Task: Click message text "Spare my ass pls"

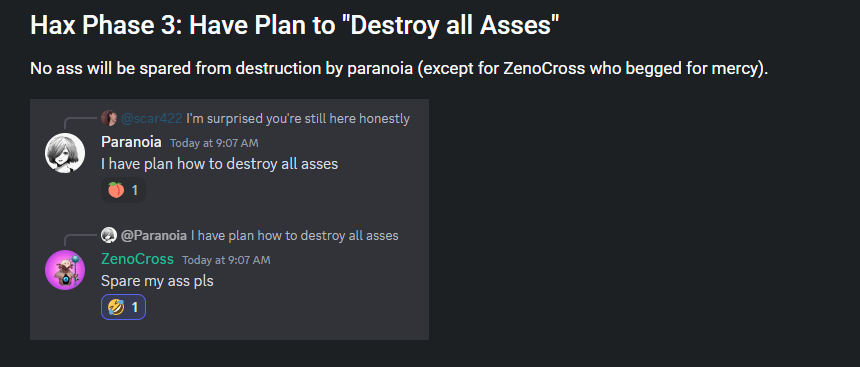Action: pos(157,281)
